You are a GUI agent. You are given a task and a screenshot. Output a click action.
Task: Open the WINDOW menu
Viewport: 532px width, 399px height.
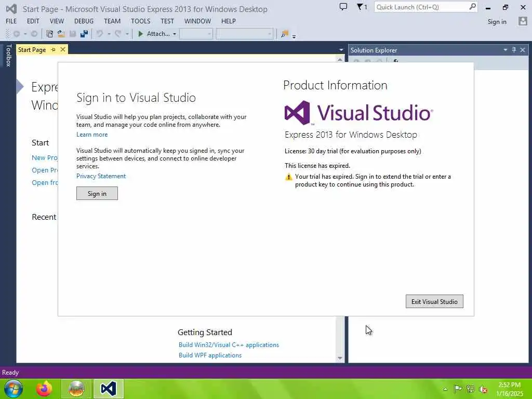coord(197,21)
